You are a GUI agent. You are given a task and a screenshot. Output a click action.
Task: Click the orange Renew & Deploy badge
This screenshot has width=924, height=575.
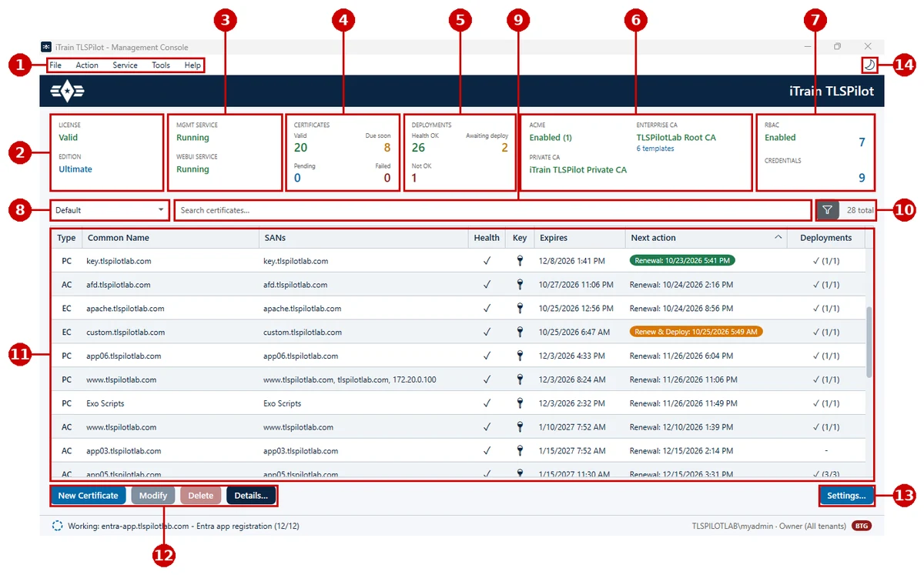click(696, 333)
